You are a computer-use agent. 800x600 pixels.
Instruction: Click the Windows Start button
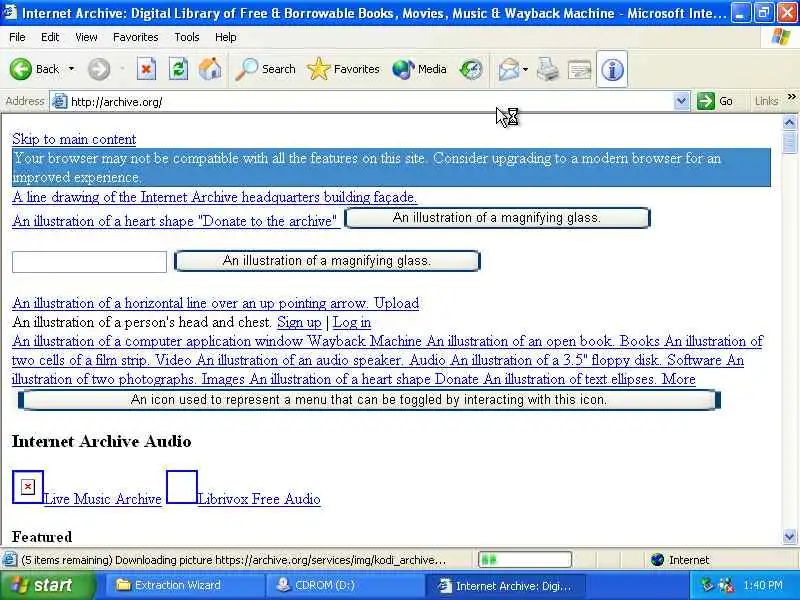47,585
